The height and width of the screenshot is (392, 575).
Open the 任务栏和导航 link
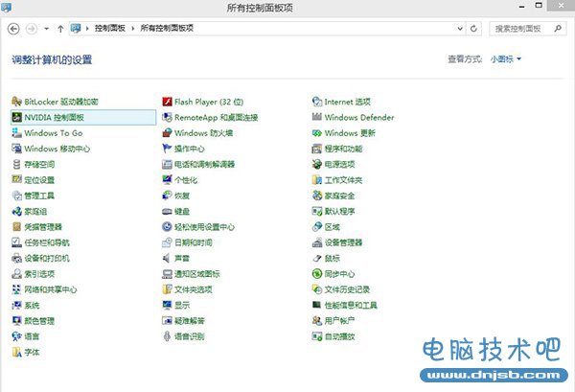[x=47, y=242]
